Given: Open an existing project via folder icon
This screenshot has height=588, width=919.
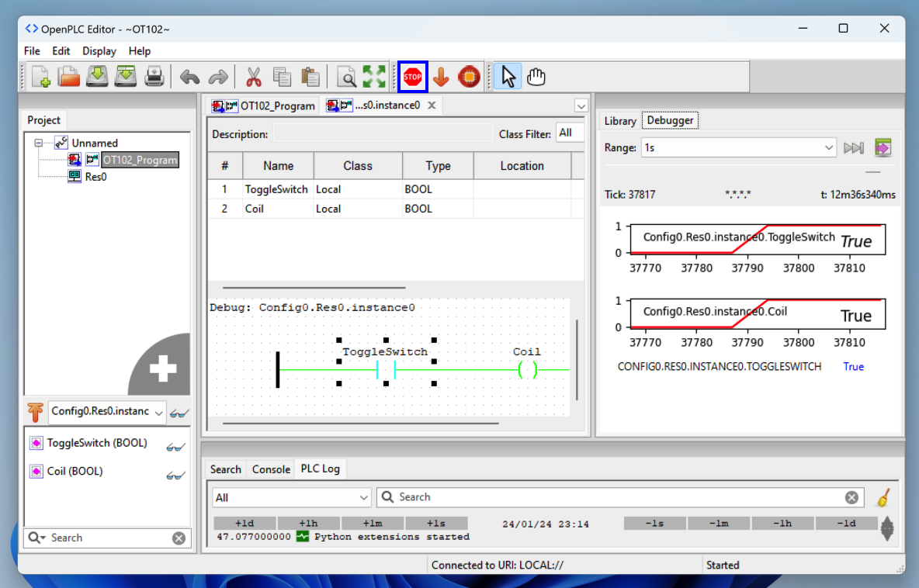Looking at the screenshot, I should [68, 77].
